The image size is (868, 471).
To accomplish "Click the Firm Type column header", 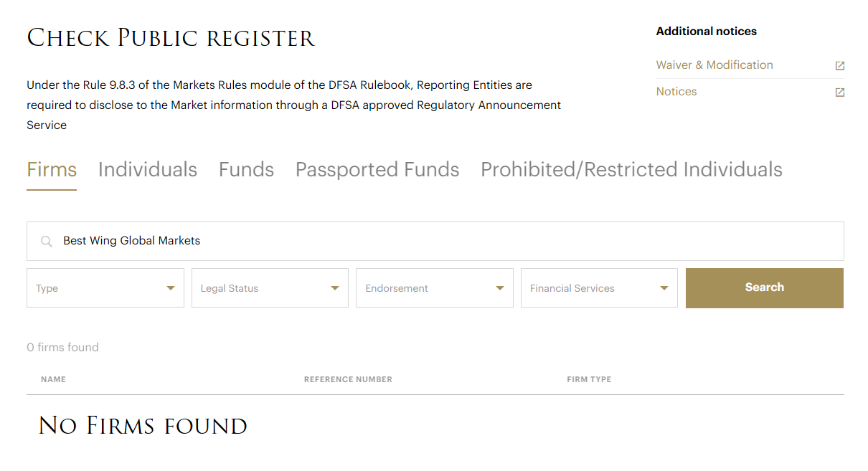I will coord(589,379).
